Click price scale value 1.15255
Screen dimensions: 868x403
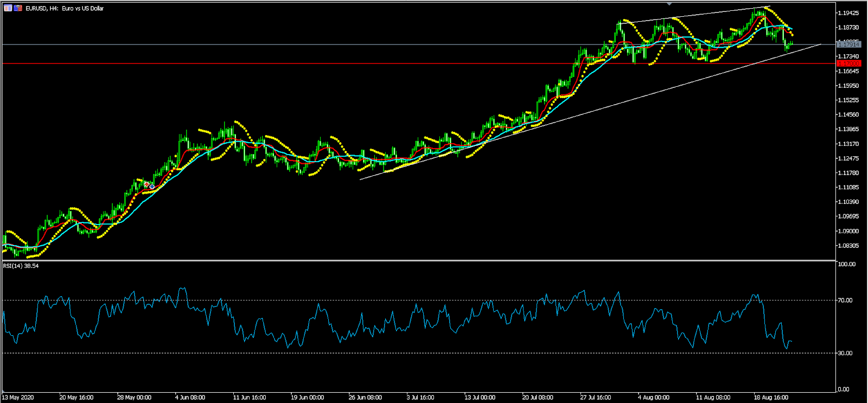tap(848, 100)
